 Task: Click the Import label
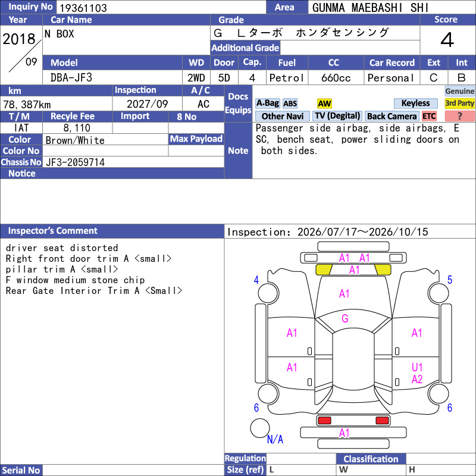click(x=135, y=116)
